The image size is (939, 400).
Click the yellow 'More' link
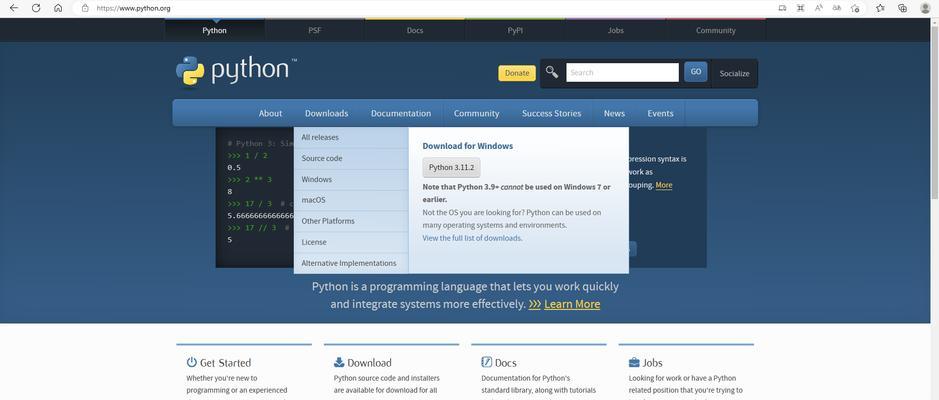[664, 185]
